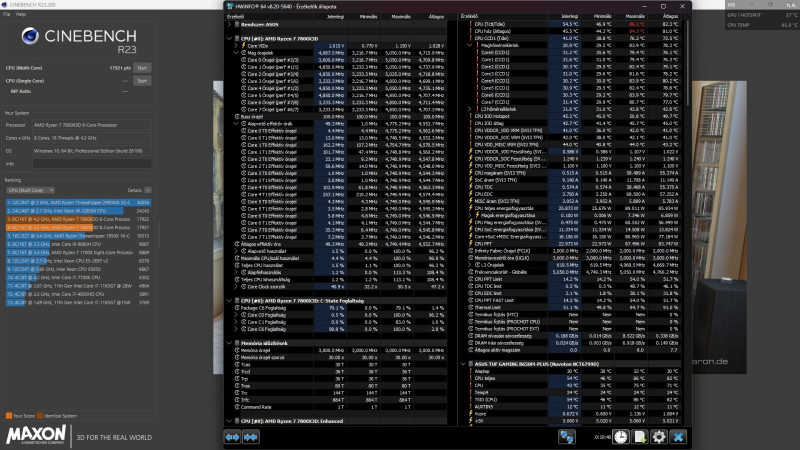Open HWiNFO sensor settings gear icon

click(659, 437)
